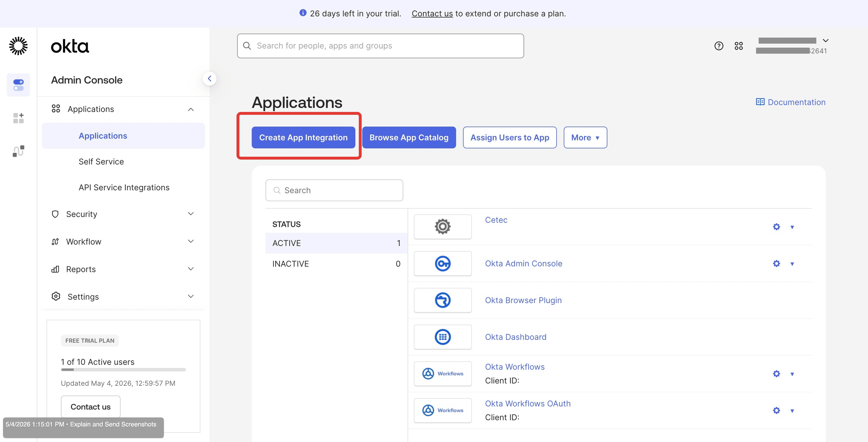
Task: Click the Cetec gear app logo
Action: pos(442,226)
